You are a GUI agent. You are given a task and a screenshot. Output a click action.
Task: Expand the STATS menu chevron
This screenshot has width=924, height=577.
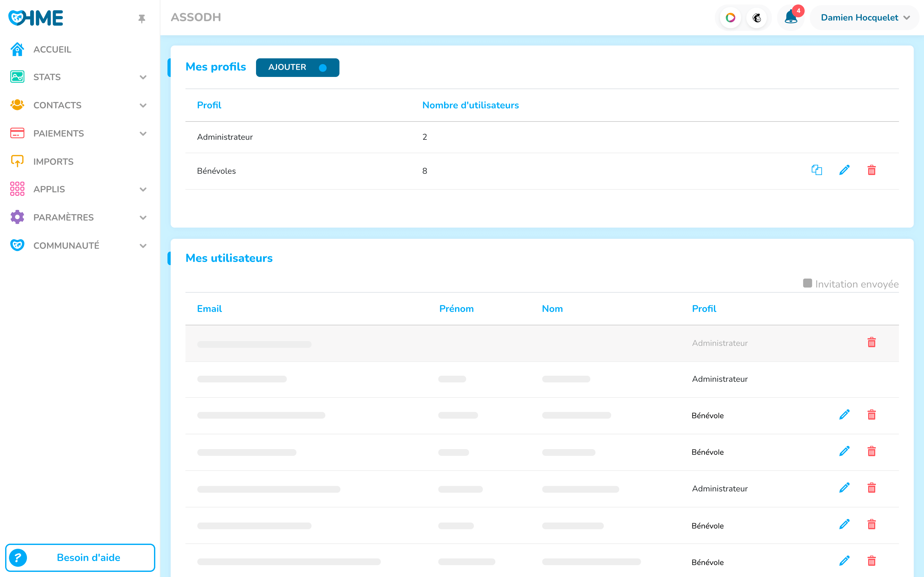click(x=143, y=78)
